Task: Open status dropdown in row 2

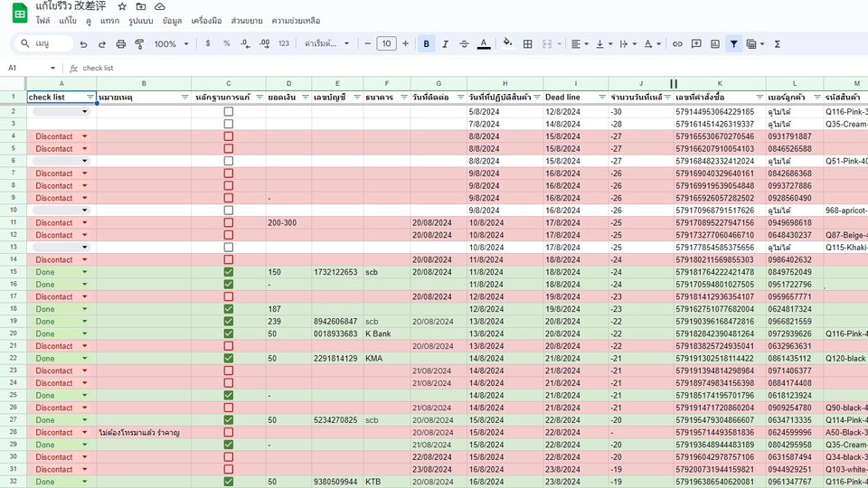Action: pyautogui.click(x=85, y=112)
